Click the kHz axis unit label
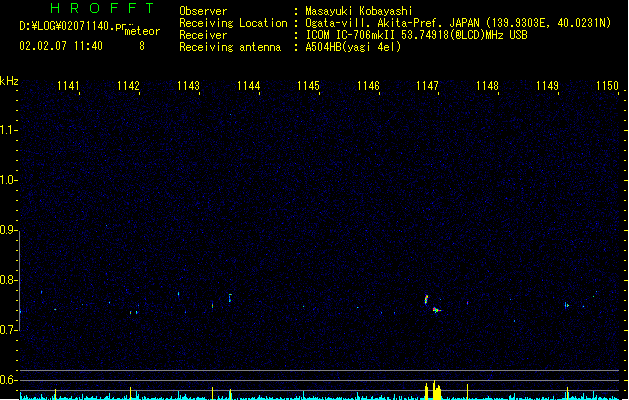The image size is (629, 400). pos(9,81)
